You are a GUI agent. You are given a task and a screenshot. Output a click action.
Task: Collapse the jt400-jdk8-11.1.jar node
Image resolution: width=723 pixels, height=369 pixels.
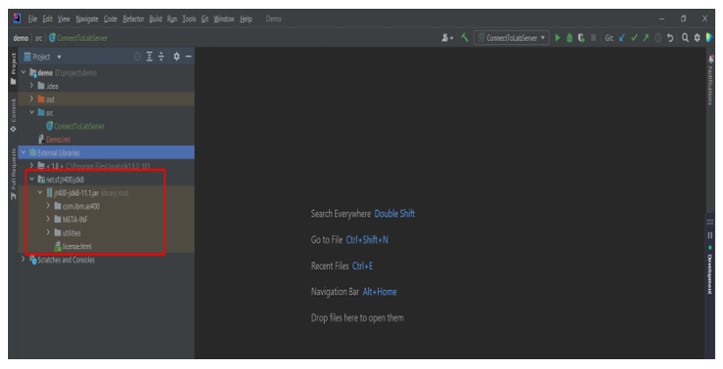(40, 193)
